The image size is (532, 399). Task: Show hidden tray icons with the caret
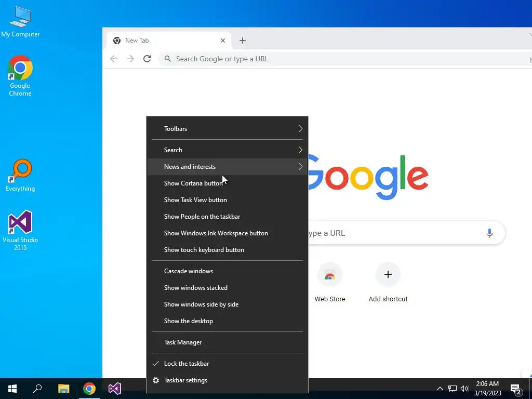pyautogui.click(x=440, y=389)
